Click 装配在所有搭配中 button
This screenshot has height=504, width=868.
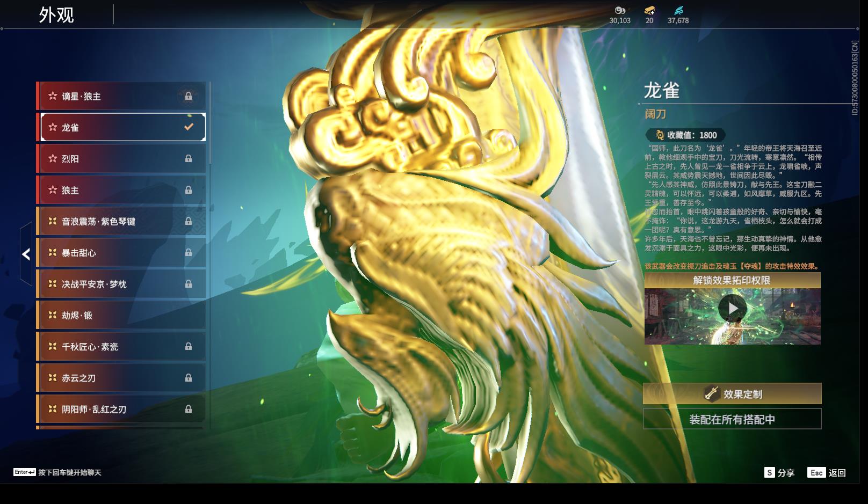point(732,419)
